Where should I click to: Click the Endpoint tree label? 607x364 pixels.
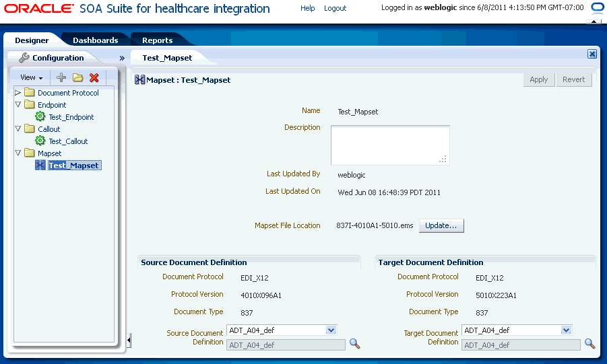(x=52, y=105)
